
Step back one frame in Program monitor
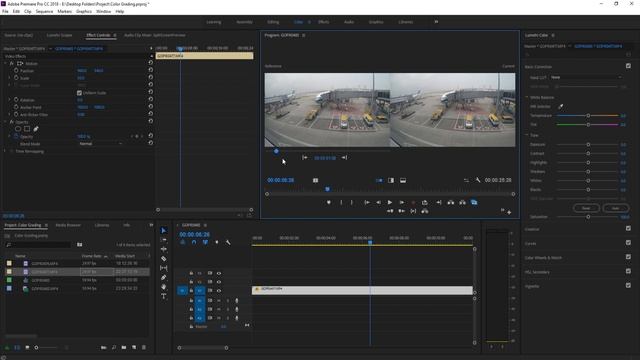tap(378, 202)
